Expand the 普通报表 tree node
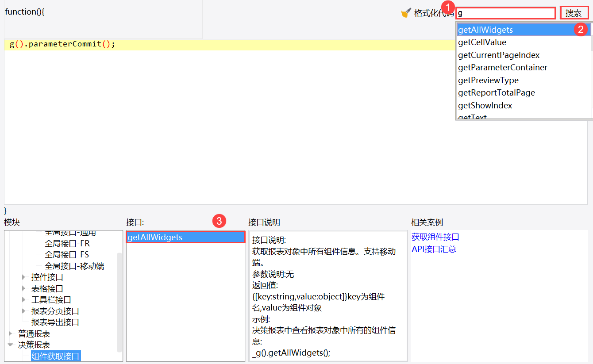The height and width of the screenshot is (364, 593). (x=10, y=333)
